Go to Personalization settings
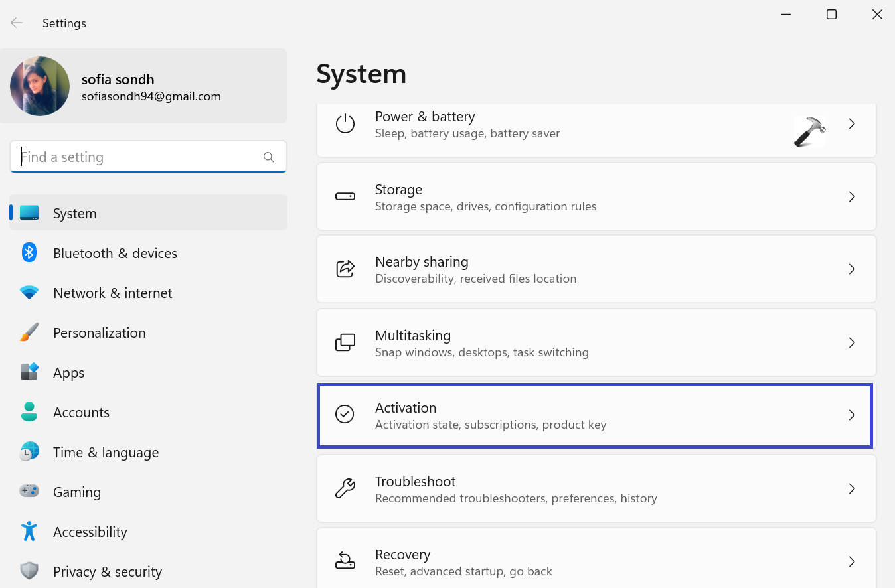Viewport: 895px width, 588px height. pos(99,333)
